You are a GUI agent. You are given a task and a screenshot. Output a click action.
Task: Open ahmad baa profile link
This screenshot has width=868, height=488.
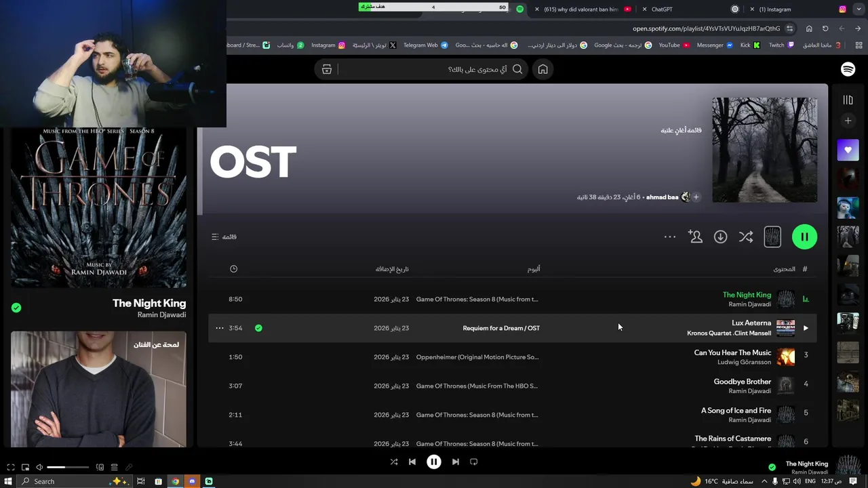click(x=662, y=197)
